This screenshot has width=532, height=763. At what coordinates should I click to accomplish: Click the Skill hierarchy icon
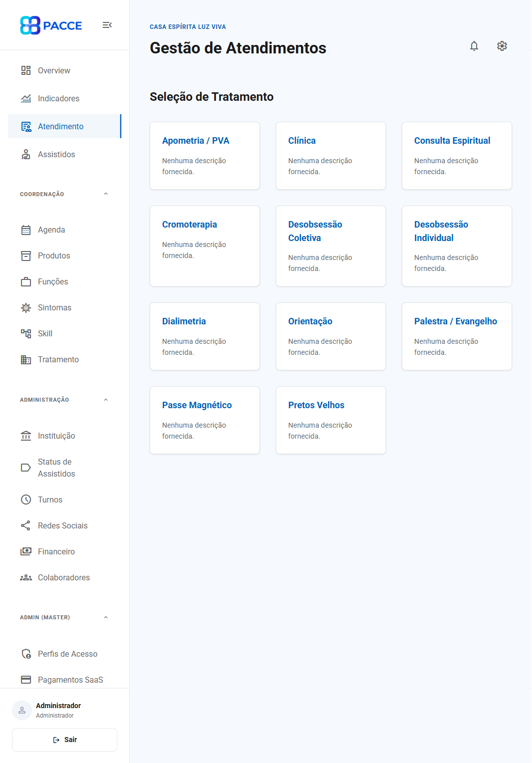click(x=26, y=333)
